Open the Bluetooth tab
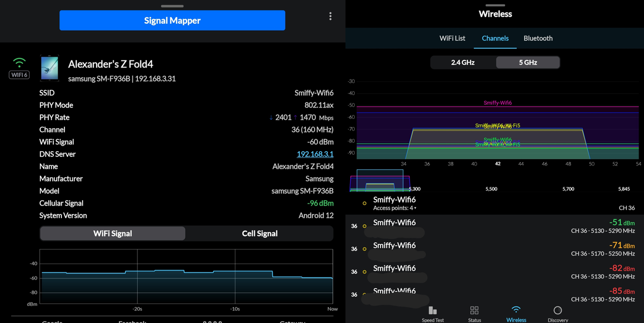 (538, 38)
